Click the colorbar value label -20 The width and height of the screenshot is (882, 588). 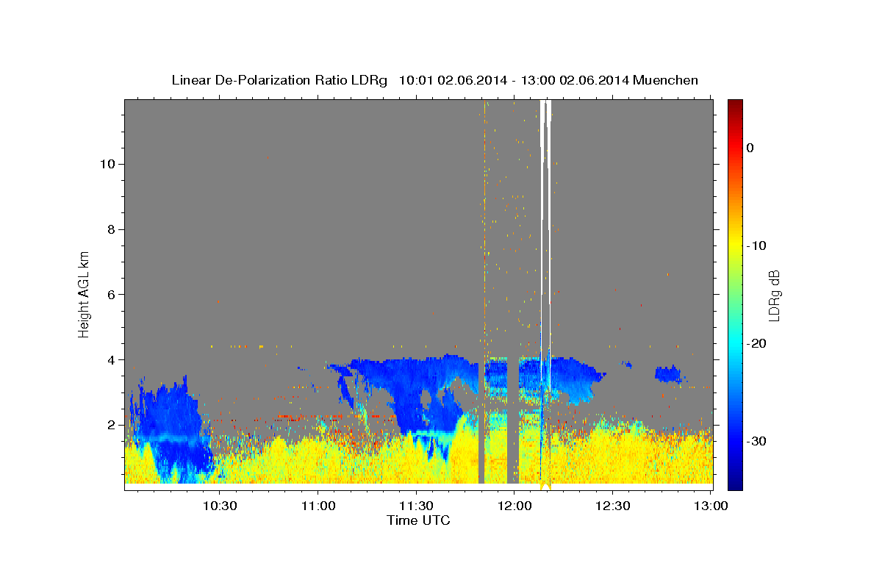tap(756, 343)
